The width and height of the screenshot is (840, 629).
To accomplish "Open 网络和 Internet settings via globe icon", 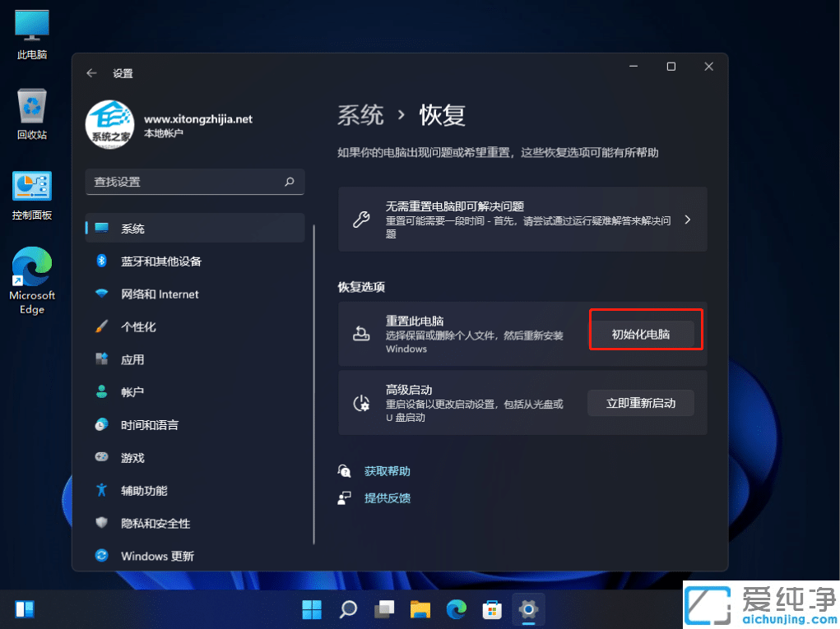I will point(100,294).
